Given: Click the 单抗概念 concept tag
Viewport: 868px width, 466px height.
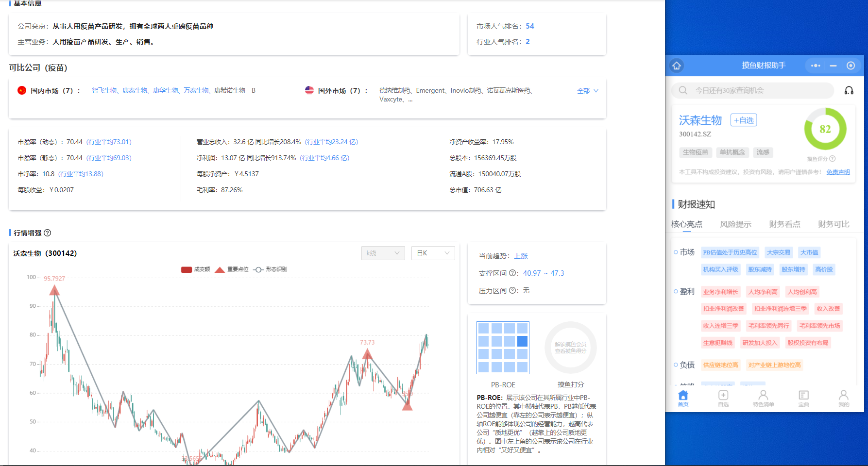Looking at the screenshot, I should click(732, 152).
